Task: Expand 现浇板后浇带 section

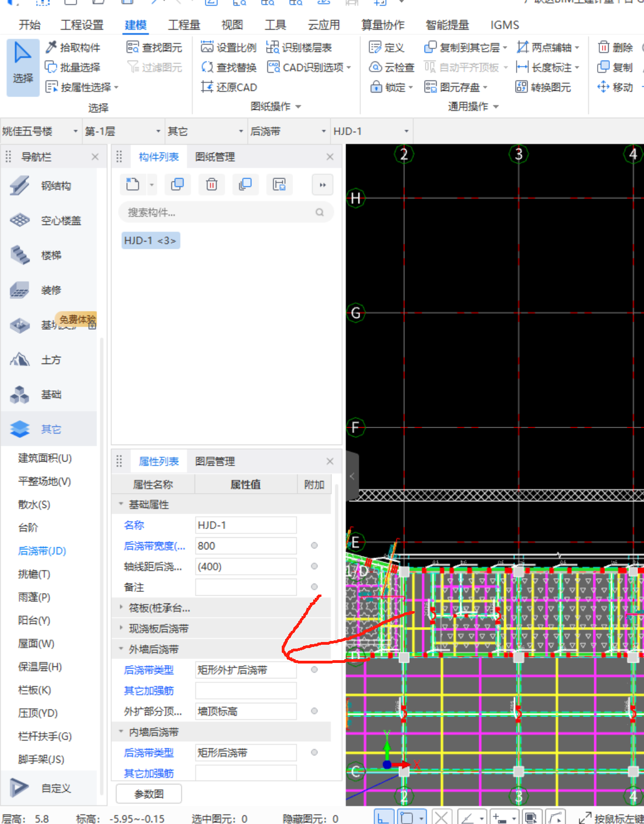Action: tap(121, 628)
